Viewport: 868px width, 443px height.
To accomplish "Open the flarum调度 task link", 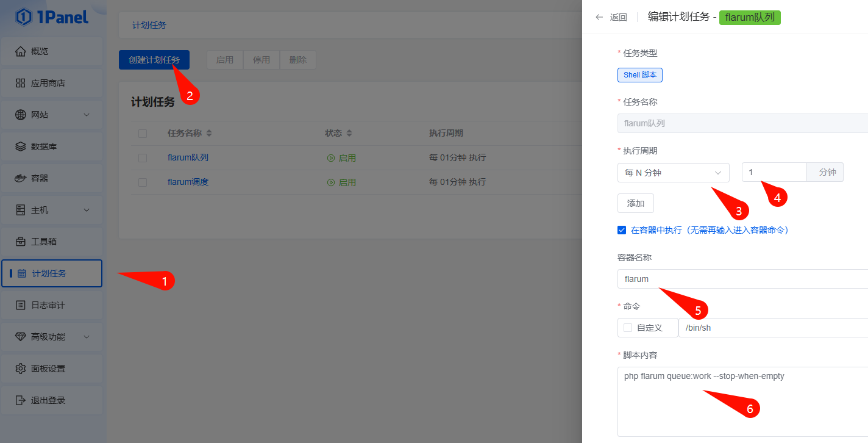I will (x=188, y=182).
